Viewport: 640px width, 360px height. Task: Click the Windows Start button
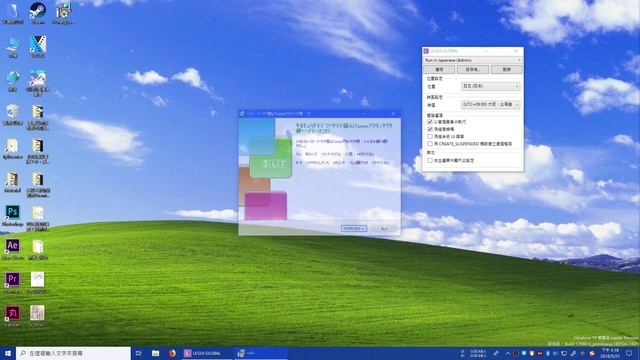(8, 353)
